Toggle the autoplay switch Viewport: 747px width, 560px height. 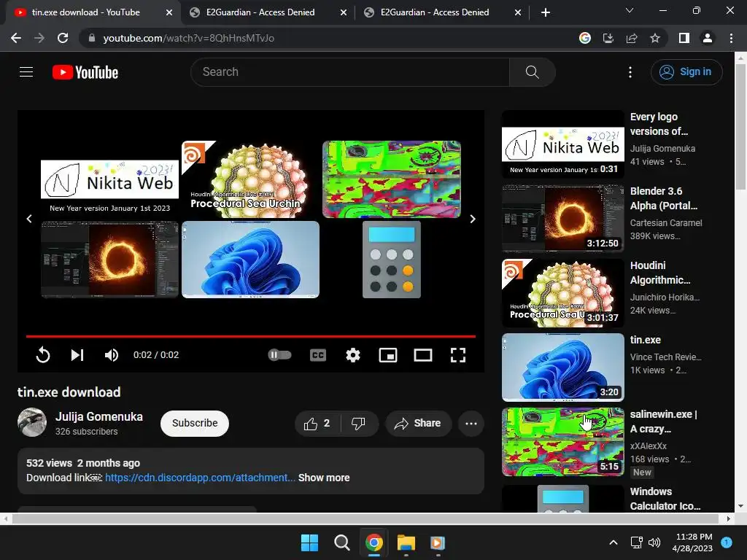point(279,355)
